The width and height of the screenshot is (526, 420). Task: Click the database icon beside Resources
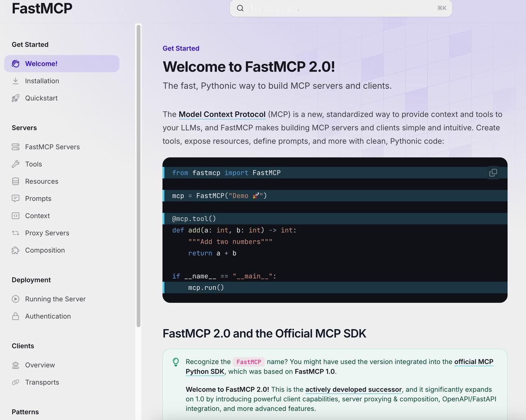(16, 181)
